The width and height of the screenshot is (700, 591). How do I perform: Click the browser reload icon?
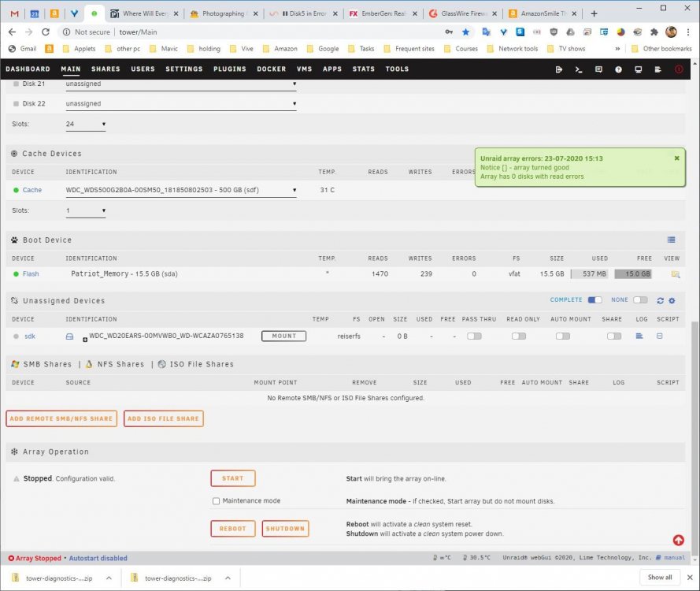(46, 32)
